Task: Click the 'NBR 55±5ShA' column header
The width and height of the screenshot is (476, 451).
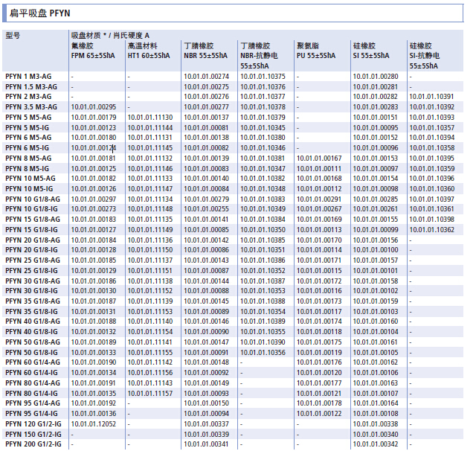Action: pos(205,56)
